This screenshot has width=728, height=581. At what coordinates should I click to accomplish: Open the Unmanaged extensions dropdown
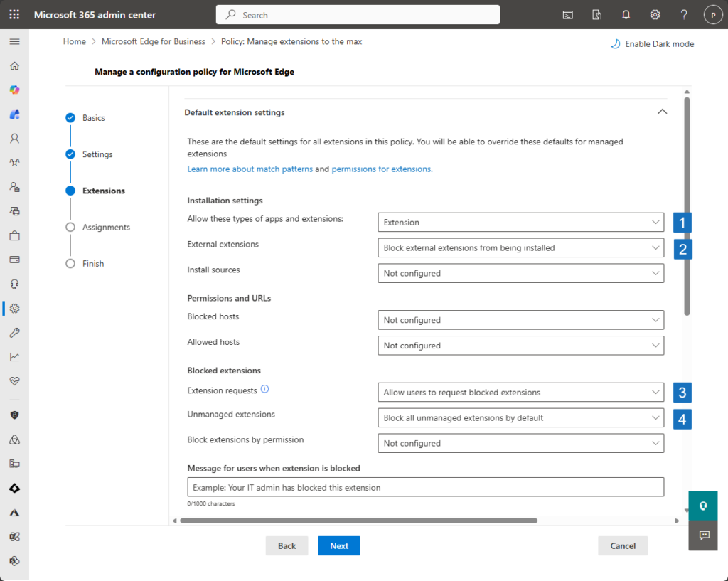pos(520,418)
